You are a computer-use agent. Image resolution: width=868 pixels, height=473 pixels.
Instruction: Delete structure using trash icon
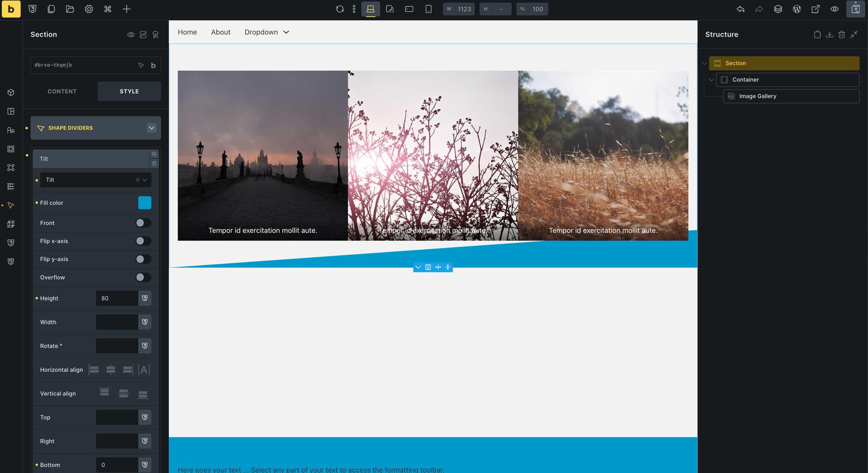pyautogui.click(x=841, y=34)
